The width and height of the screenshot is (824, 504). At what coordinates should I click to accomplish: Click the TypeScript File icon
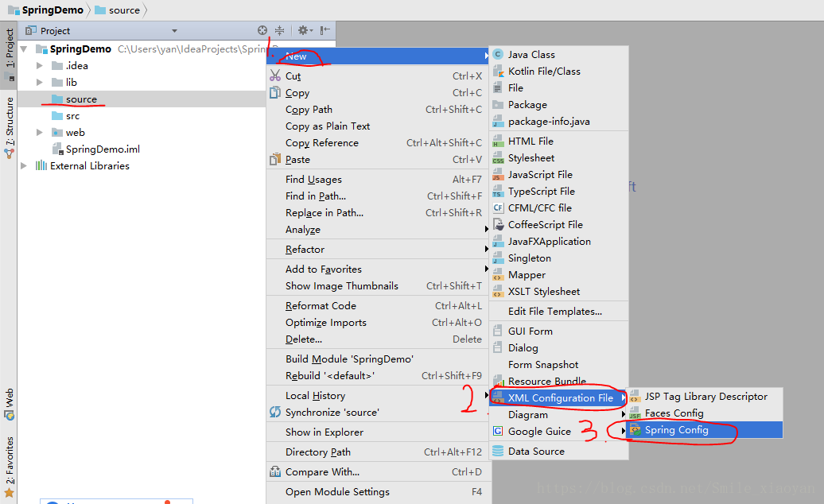coord(498,191)
